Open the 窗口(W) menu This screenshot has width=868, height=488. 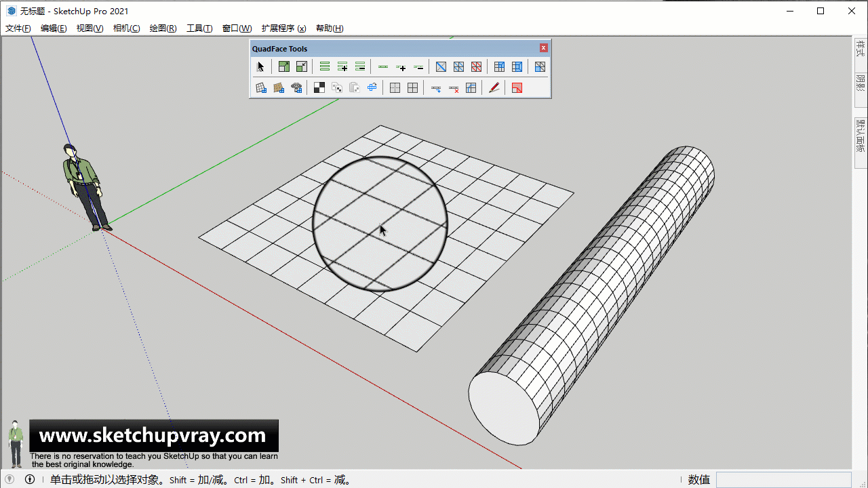(x=237, y=28)
